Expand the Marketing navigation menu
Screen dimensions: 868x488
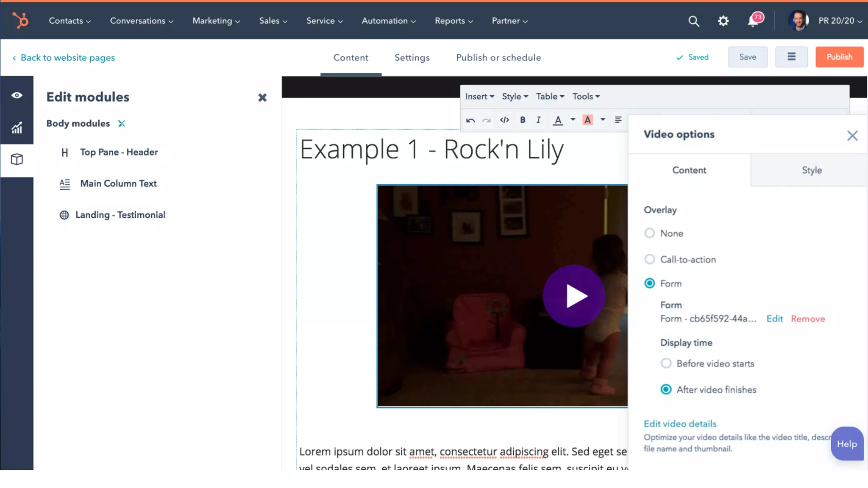coord(216,21)
